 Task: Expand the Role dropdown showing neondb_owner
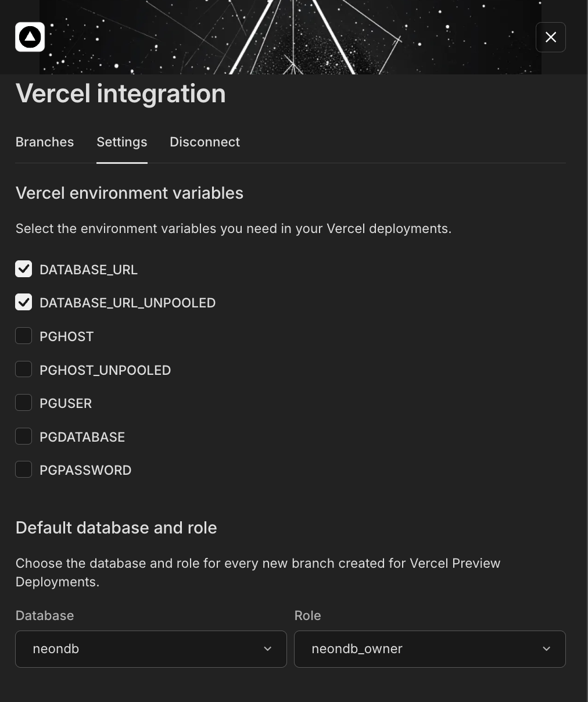tap(429, 649)
